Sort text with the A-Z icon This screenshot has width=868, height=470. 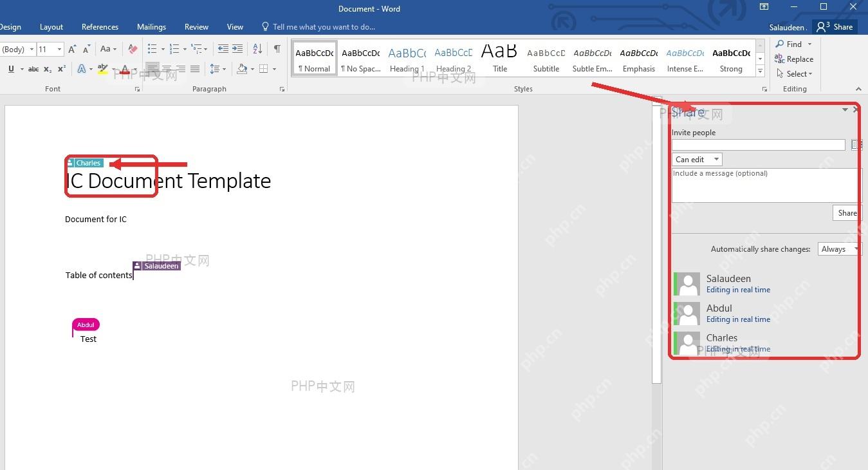coord(257,49)
